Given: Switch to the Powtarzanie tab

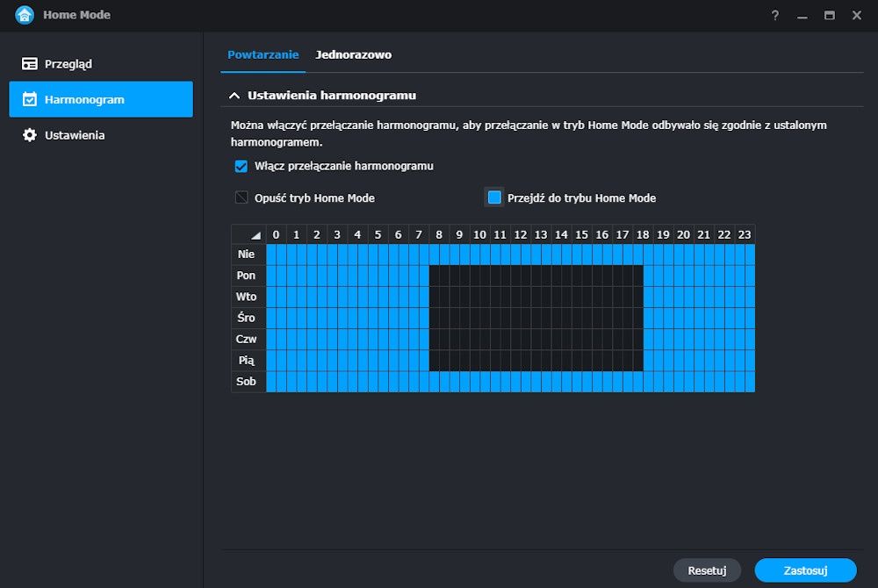Looking at the screenshot, I should coord(263,54).
